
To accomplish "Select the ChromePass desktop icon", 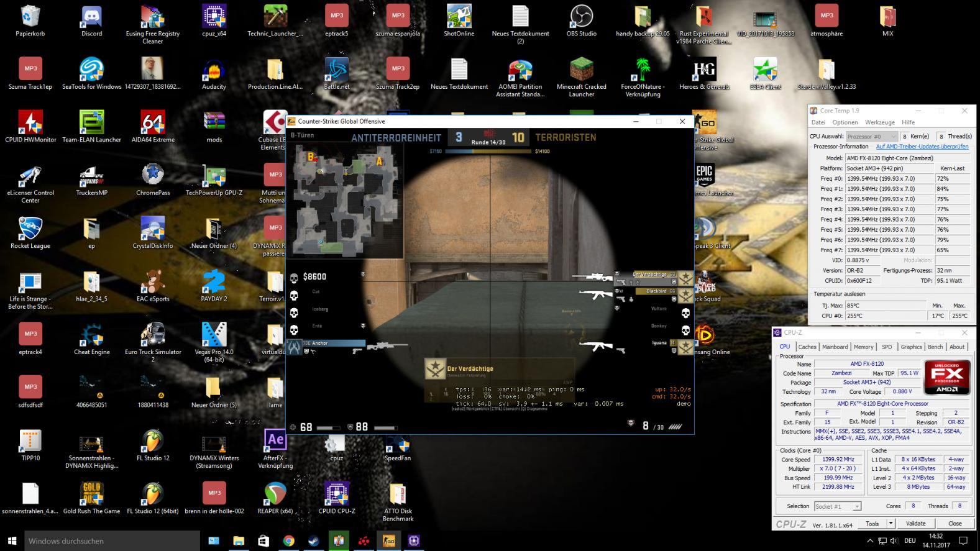I will [153, 180].
